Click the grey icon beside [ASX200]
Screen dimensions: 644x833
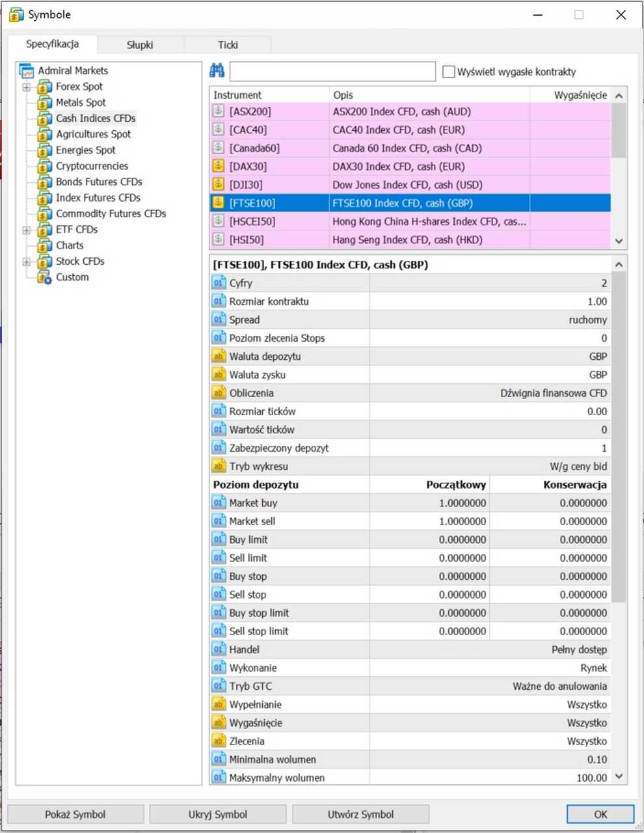tap(219, 111)
